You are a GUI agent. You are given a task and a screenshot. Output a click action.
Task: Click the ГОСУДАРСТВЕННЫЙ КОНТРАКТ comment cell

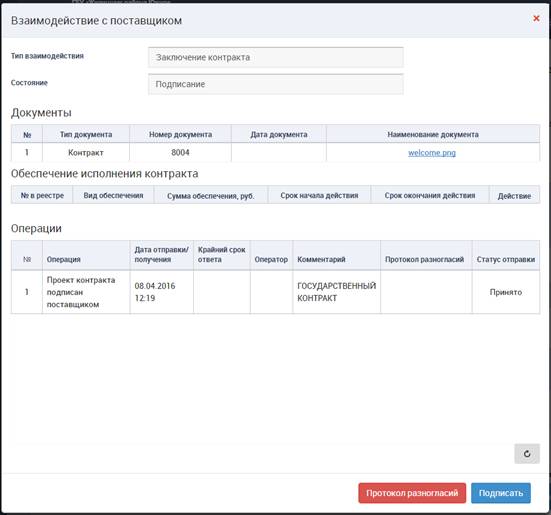[x=336, y=292]
